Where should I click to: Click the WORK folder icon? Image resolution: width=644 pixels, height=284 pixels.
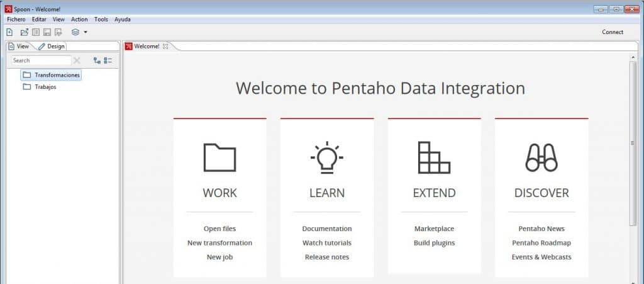[219, 157]
